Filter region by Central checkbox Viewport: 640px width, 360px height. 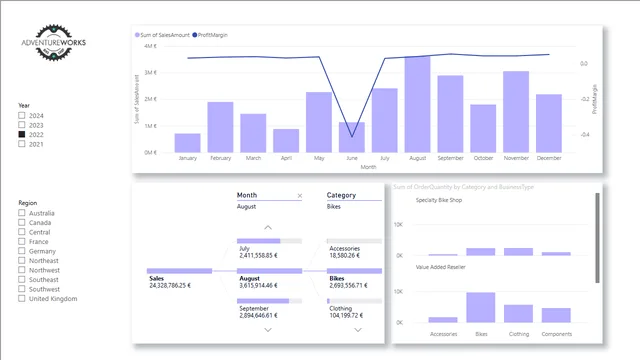[x=22, y=232]
